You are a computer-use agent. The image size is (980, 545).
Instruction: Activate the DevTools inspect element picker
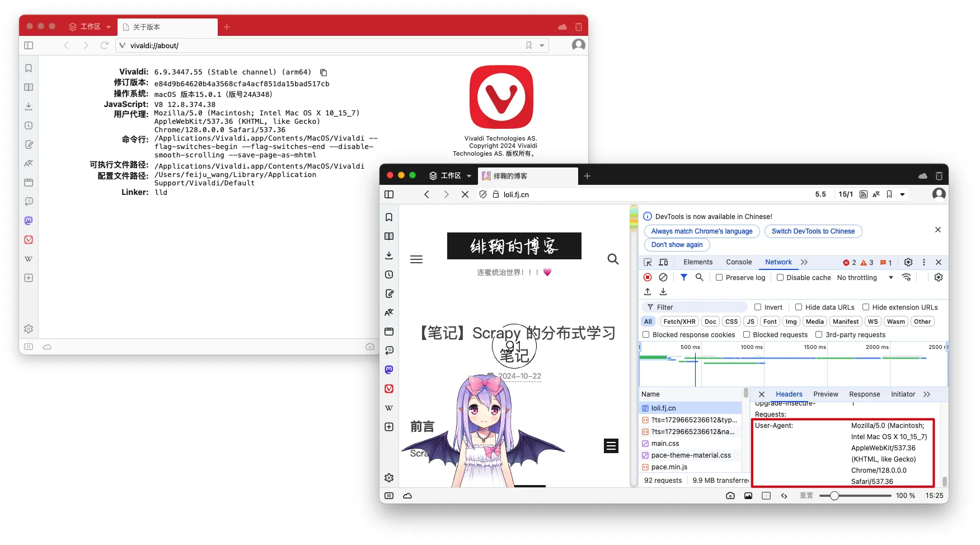point(648,262)
